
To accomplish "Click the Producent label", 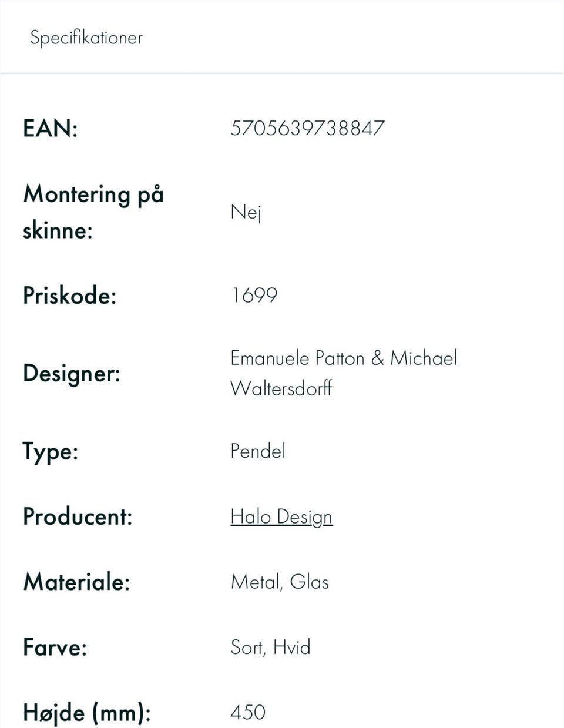I will coord(78,517).
